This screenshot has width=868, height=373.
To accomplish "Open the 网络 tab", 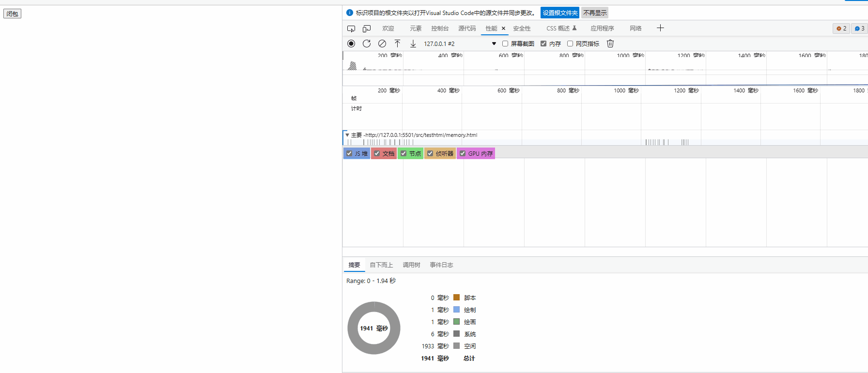I will [635, 29].
